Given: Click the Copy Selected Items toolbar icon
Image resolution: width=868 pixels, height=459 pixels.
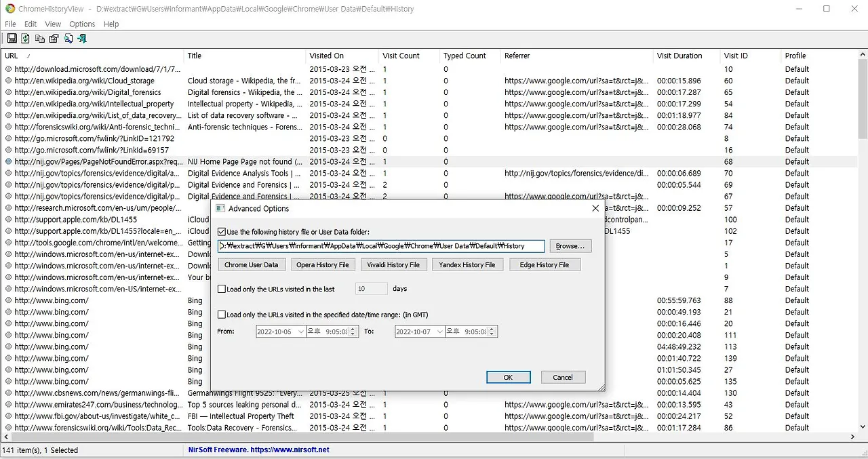Looking at the screenshot, I should [39, 39].
